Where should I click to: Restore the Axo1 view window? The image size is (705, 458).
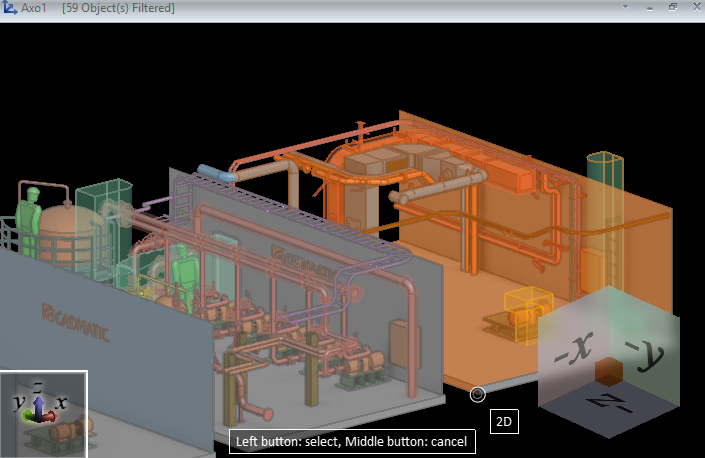point(673,7)
